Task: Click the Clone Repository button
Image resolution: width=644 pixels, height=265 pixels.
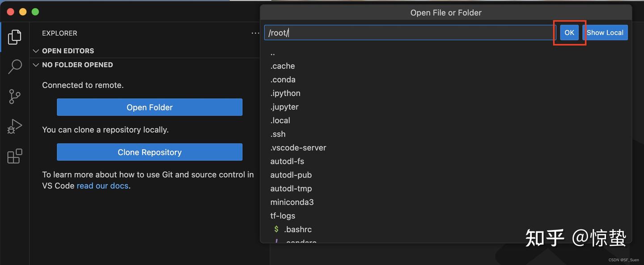Action: click(x=149, y=152)
